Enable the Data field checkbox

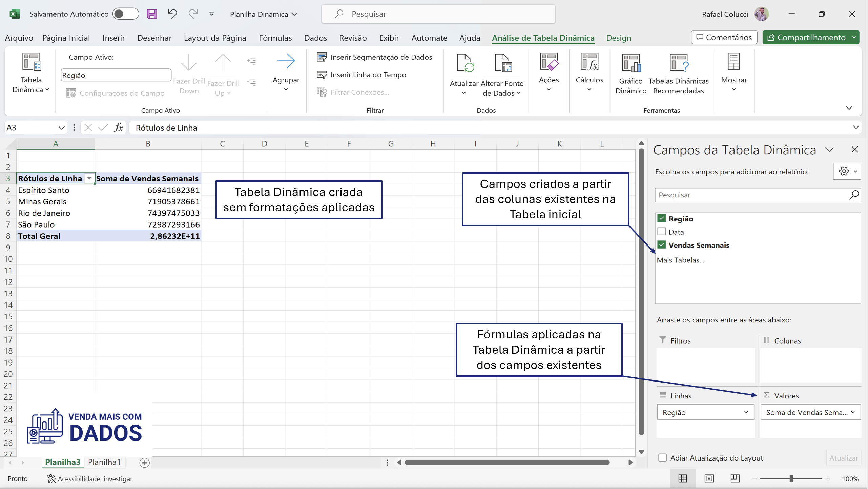(x=662, y=231)
